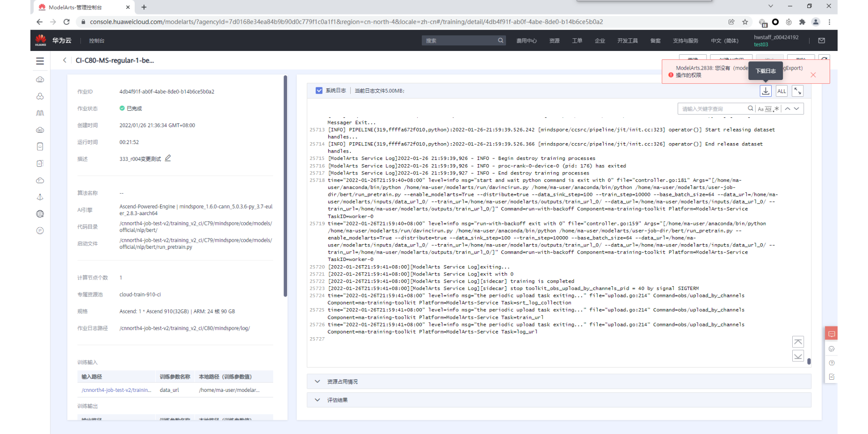
Task: Click the cloud-train-910-ci resource pool value
Action: (x=140, y=295)
